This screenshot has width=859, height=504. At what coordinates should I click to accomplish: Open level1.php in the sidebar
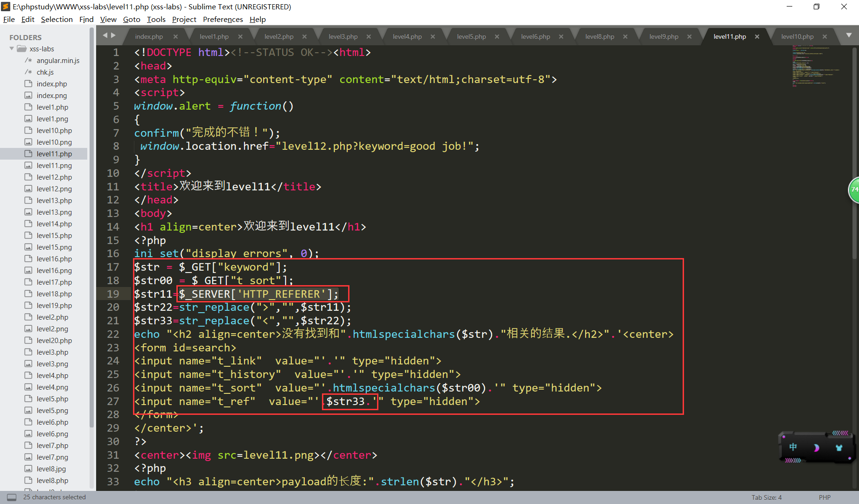(x=52, y=107)
